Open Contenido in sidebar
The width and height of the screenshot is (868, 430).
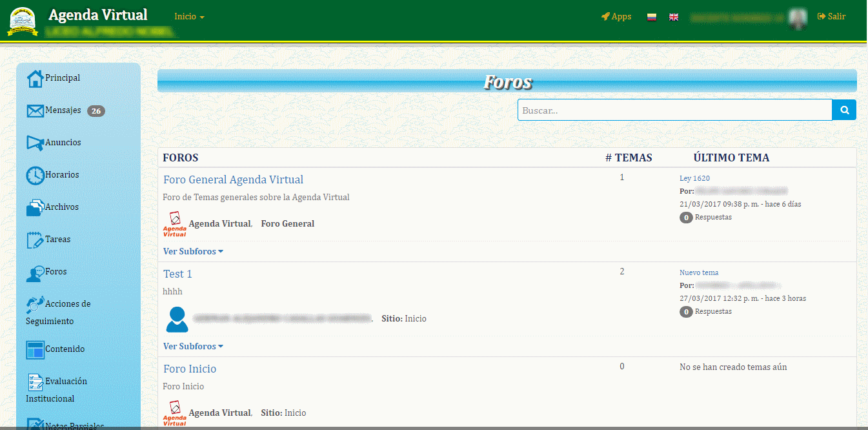65,349
